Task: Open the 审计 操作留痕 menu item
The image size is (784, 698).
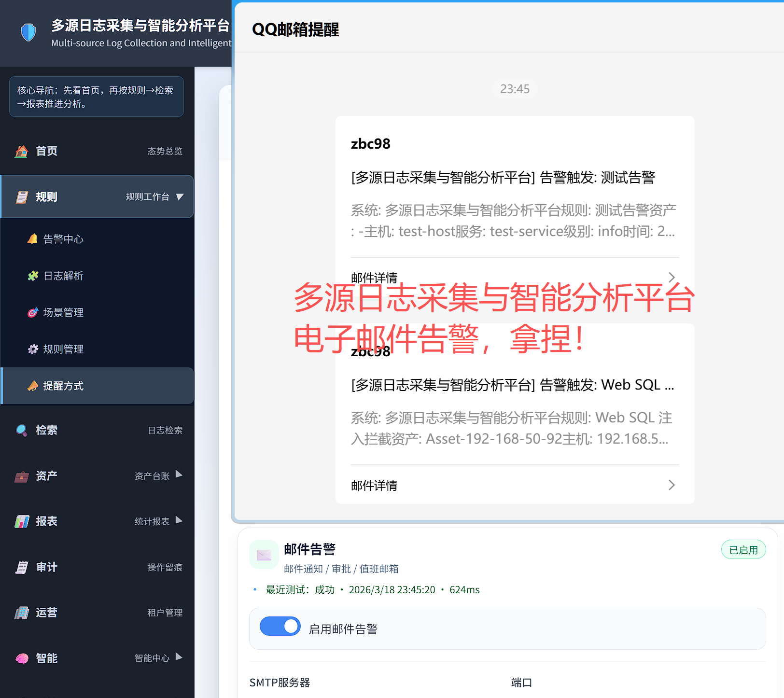Action: click(x=97, y=567)
